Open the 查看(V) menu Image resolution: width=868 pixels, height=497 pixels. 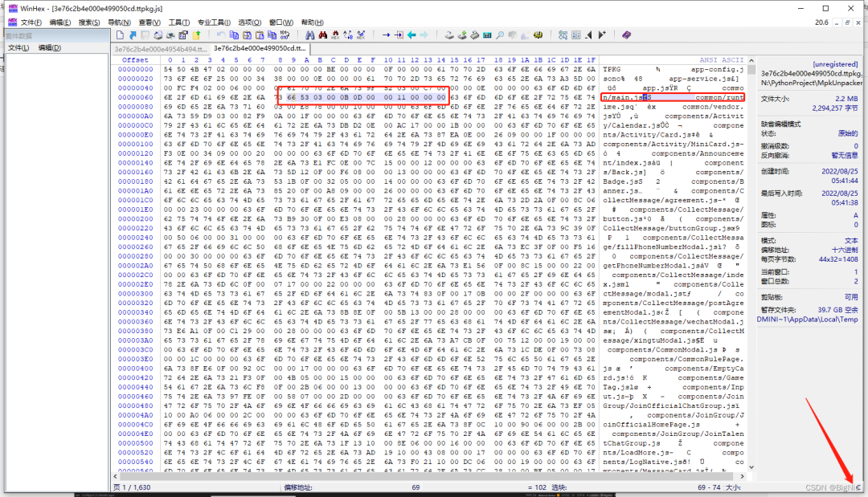pyautogui.click(x=149, y=22)
